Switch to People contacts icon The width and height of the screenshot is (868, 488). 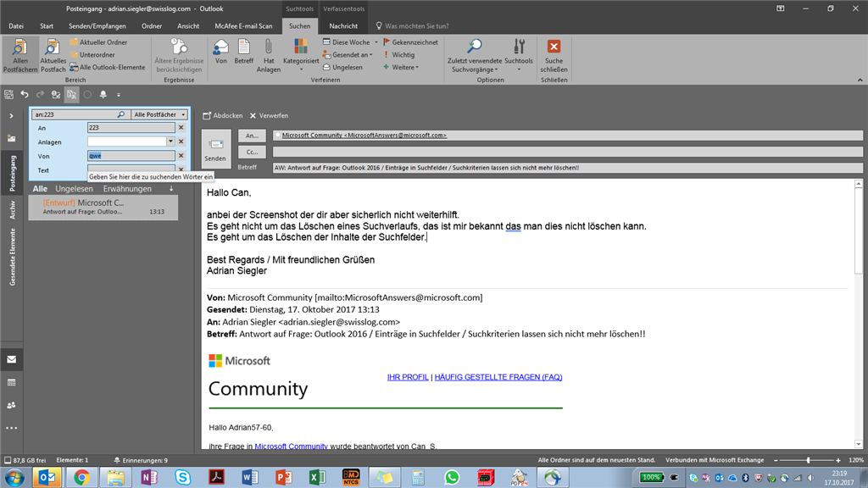click(11, 406)
